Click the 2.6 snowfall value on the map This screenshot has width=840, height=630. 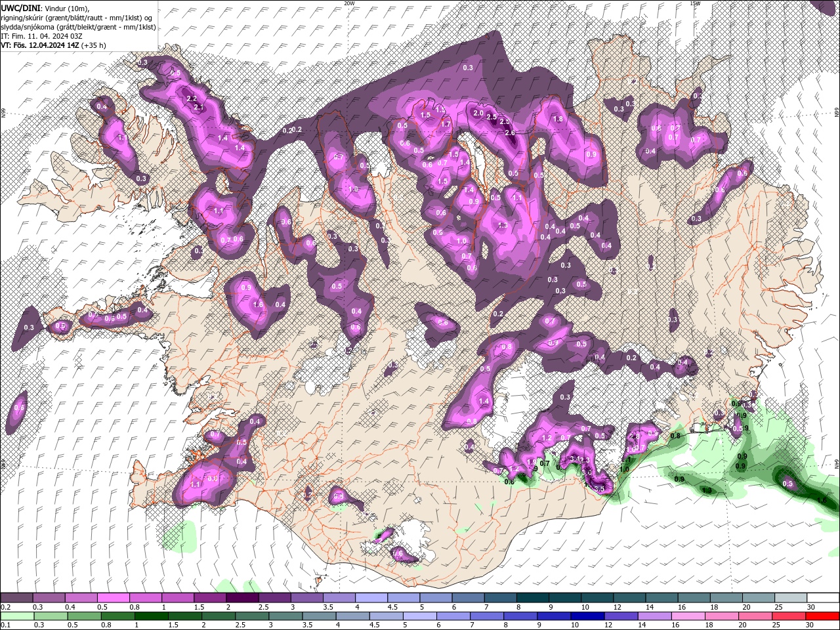click(510, 133)
